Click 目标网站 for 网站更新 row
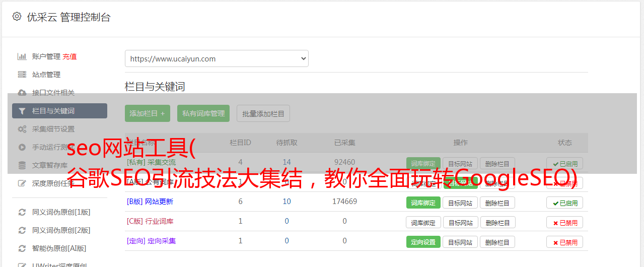 click(x=460, y=203)
